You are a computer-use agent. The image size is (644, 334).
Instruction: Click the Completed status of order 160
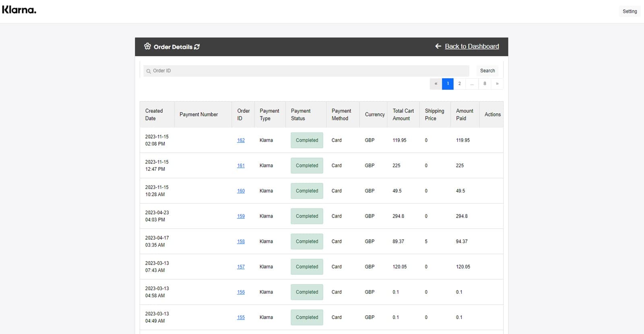click(307, 191)
